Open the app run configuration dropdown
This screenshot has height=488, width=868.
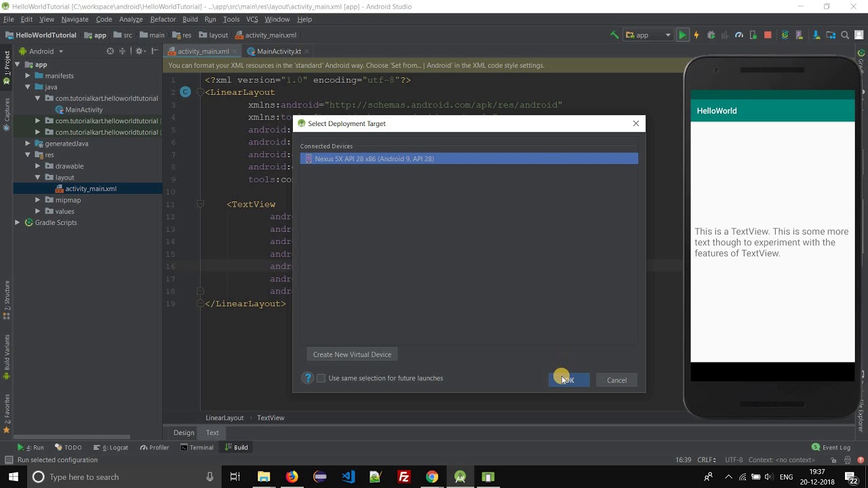pyautogui.click(x=648, y=35)
